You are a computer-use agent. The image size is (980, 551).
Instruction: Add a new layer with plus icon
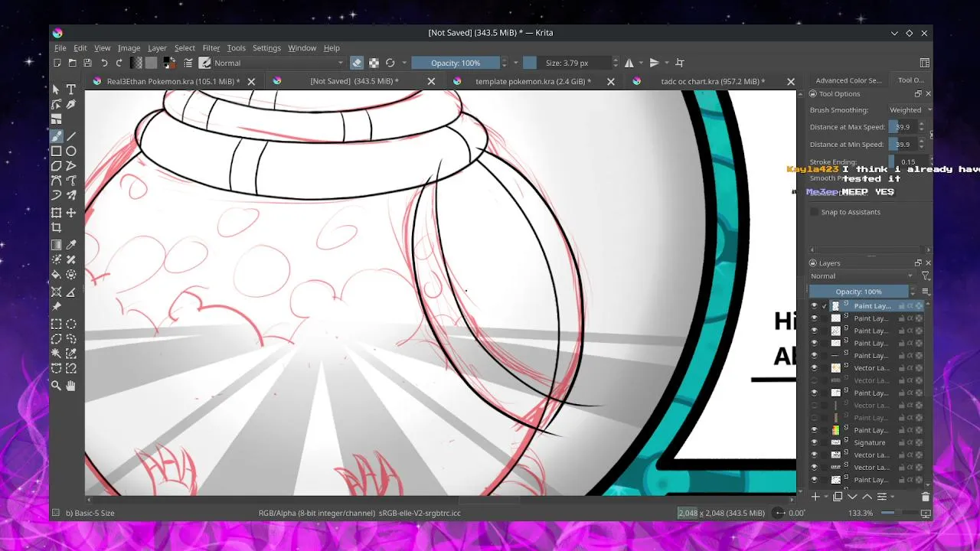pos(815,497)
